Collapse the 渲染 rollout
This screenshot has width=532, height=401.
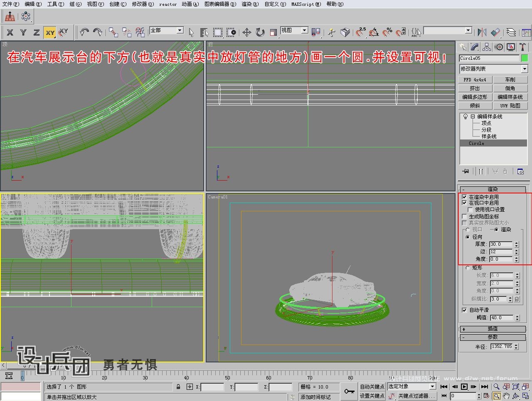(x=493, y=189)
